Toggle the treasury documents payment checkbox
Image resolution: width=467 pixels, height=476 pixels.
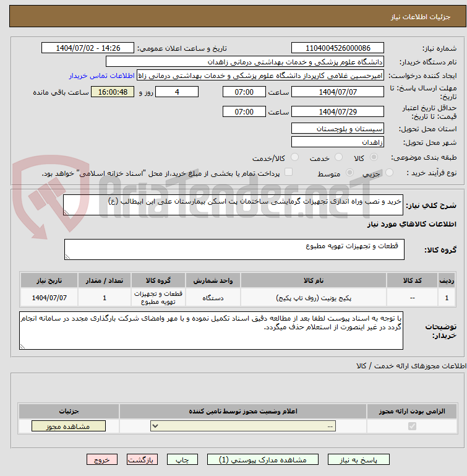pos(288,172)
